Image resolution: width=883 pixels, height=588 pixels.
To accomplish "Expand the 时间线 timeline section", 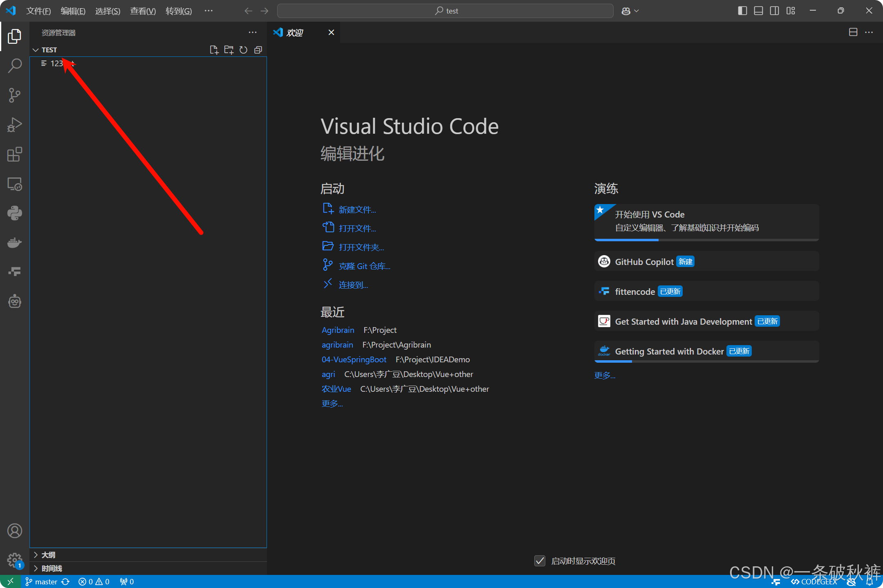I will [148, 568].
